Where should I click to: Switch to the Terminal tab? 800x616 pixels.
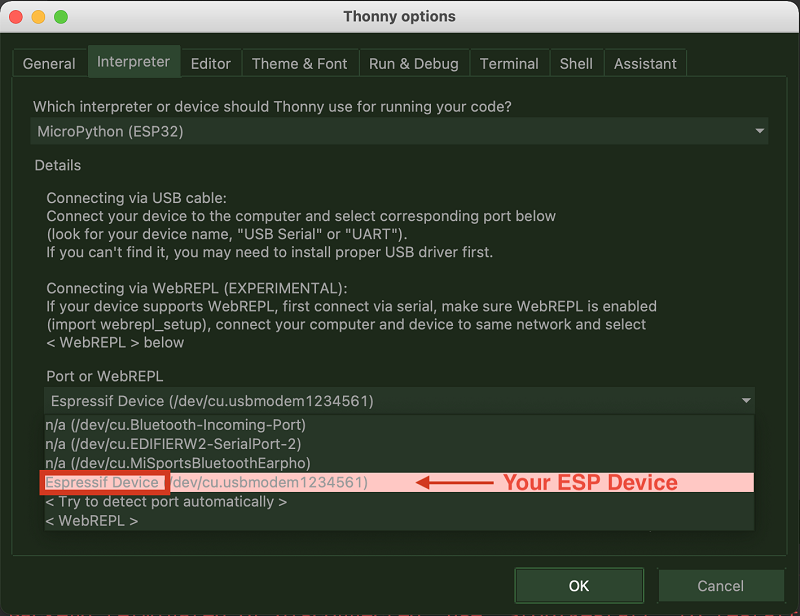point(509,63)
